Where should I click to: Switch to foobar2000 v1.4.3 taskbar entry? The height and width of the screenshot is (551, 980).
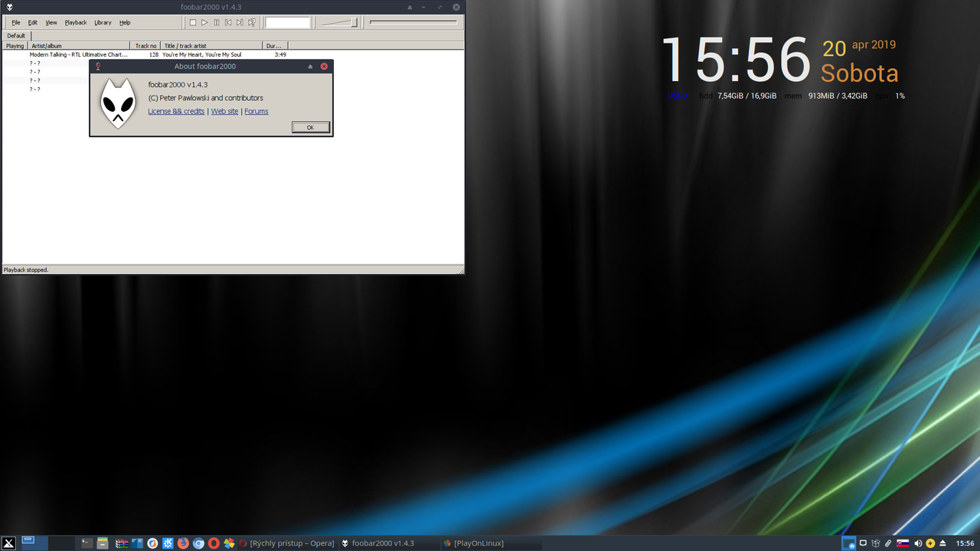[x=389, y=543]
